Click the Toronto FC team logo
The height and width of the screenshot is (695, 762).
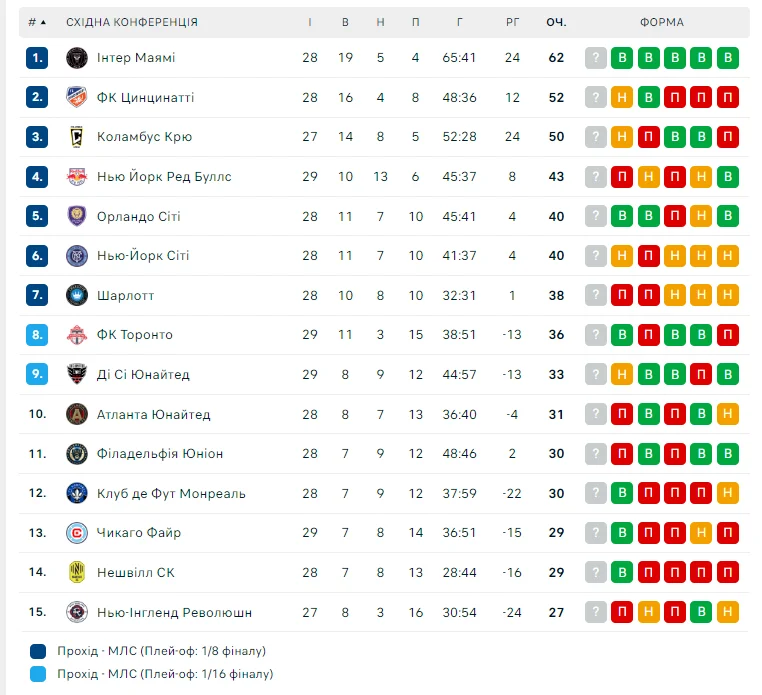tap(77, 335)
